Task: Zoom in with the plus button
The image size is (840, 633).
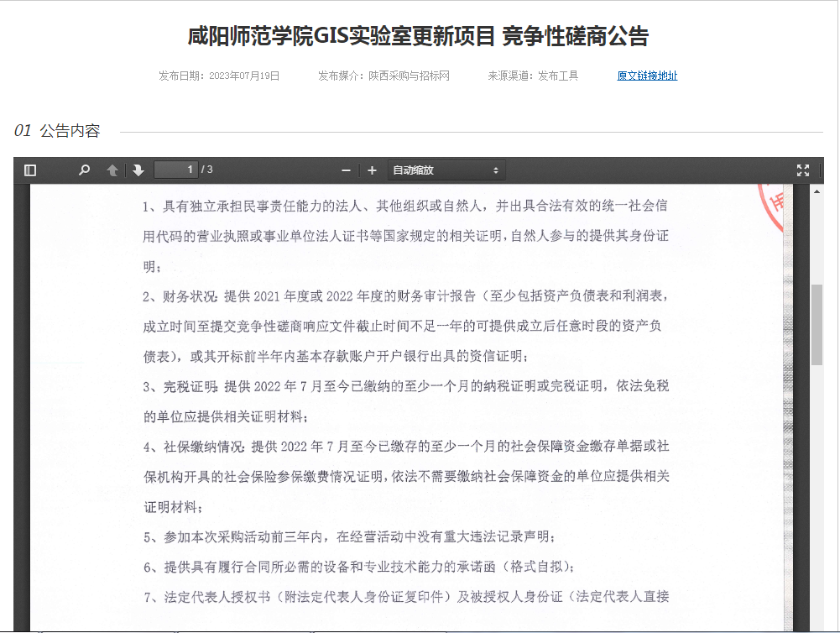Action: tap(373, 170)
